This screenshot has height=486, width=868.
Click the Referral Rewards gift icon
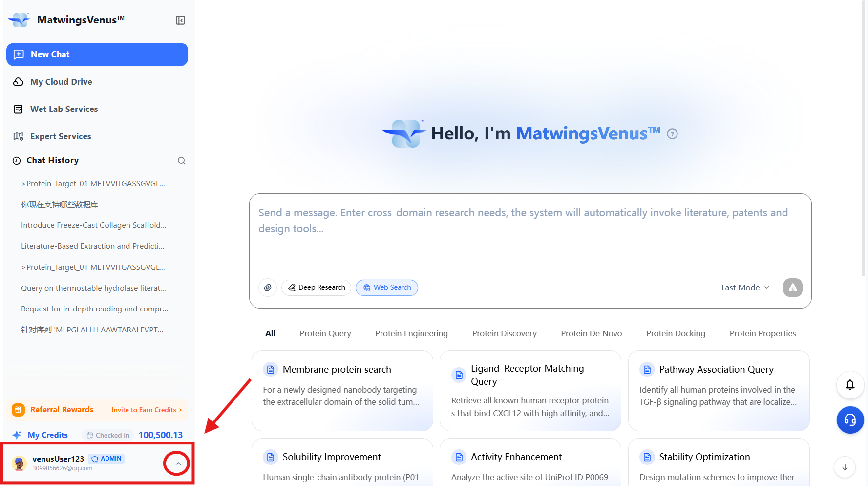tap(18, 410)
